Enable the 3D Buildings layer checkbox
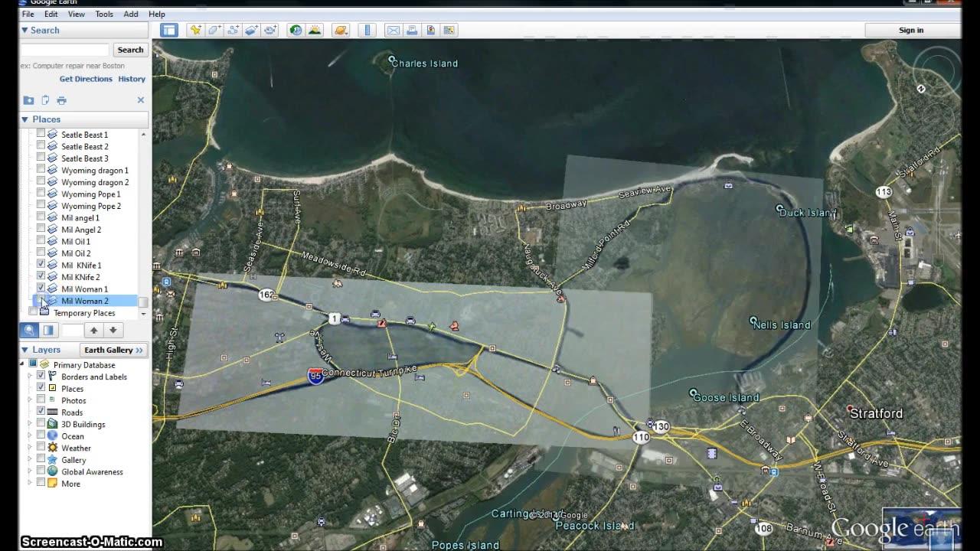The width and height of the screenshot is (980, 551). [41, 424]
